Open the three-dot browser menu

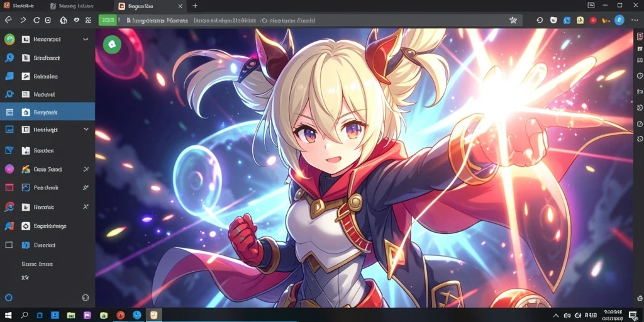635,19
